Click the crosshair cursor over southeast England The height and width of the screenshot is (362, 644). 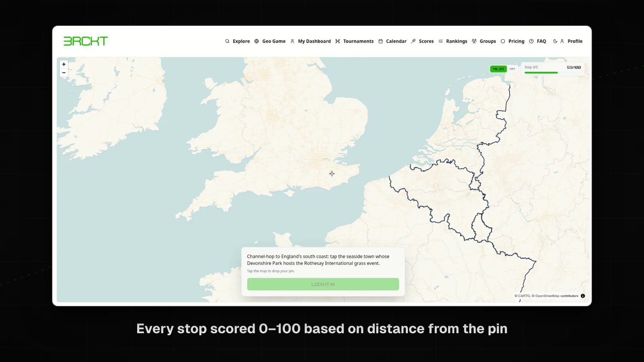click(x=332, y=174)
